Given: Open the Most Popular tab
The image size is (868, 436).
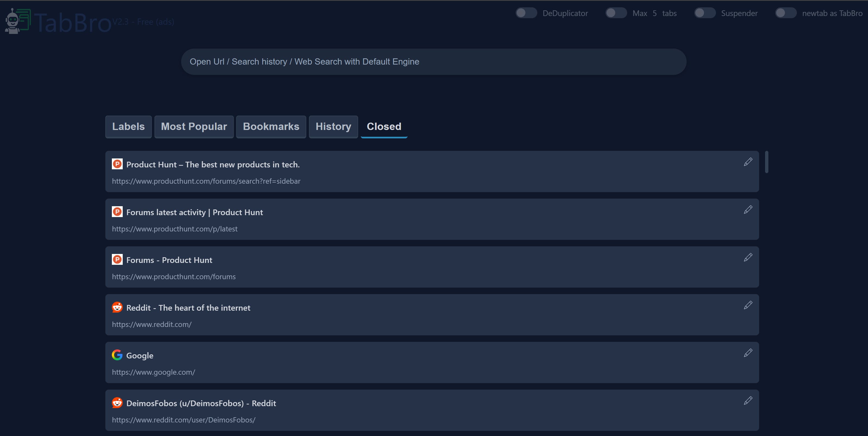Looking at the screenshot, I should tap(194, 127).
